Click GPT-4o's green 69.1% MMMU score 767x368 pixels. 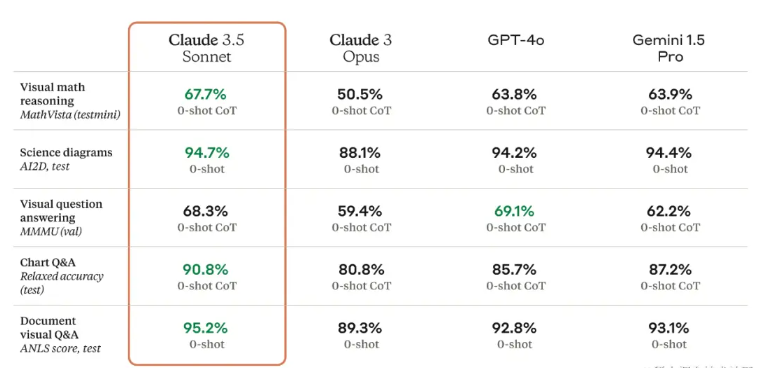(x=514, y=211)
